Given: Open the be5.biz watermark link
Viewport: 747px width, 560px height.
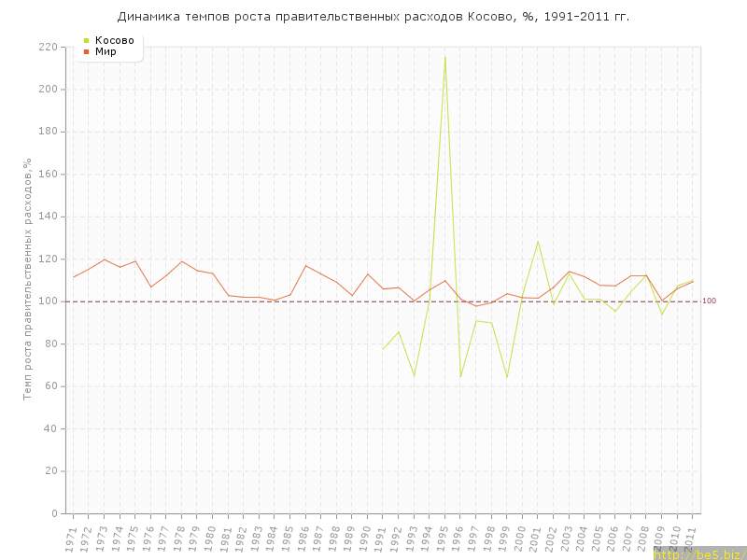Looking at the screenshot, I should pyautogui.click(x=698, y=553).
